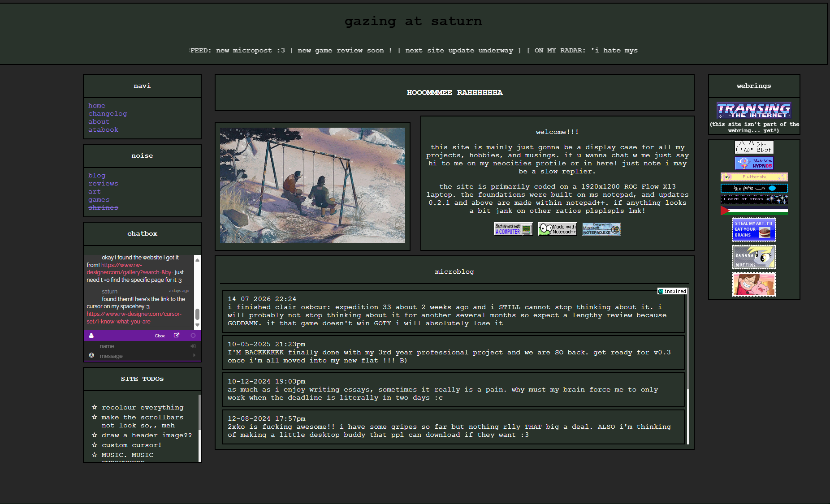Screen dimensions: 830x504
Task: Click the Microsoft Notepad.exe badge
Action: 601,229
